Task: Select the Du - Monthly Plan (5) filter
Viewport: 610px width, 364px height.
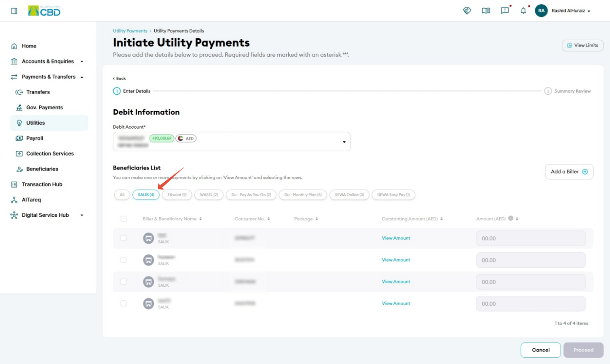Action: pyautogui.click(x=303, y=195)
